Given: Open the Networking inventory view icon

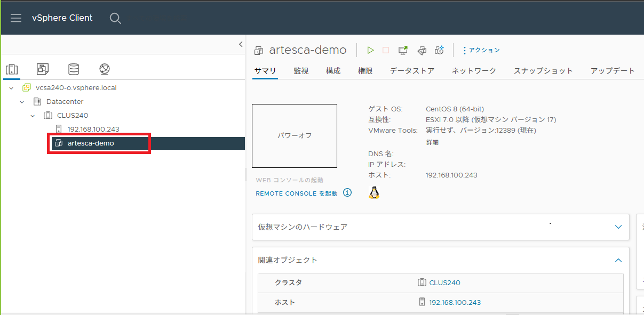Looking at the screenshot, I should (x=105, y=69).
